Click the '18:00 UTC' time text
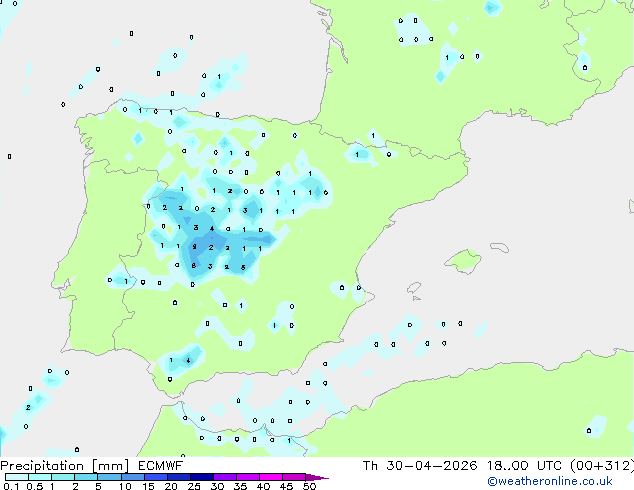The image size is (634, 490). [x=524, y=466]
